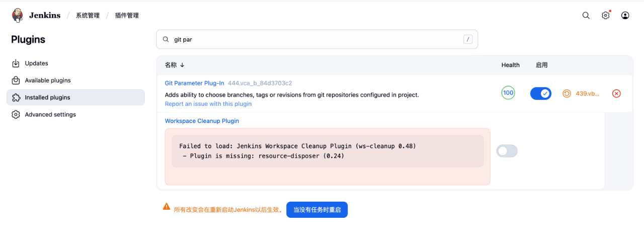Open manage Jenkins gear icon in header

[x=606, y=16]
